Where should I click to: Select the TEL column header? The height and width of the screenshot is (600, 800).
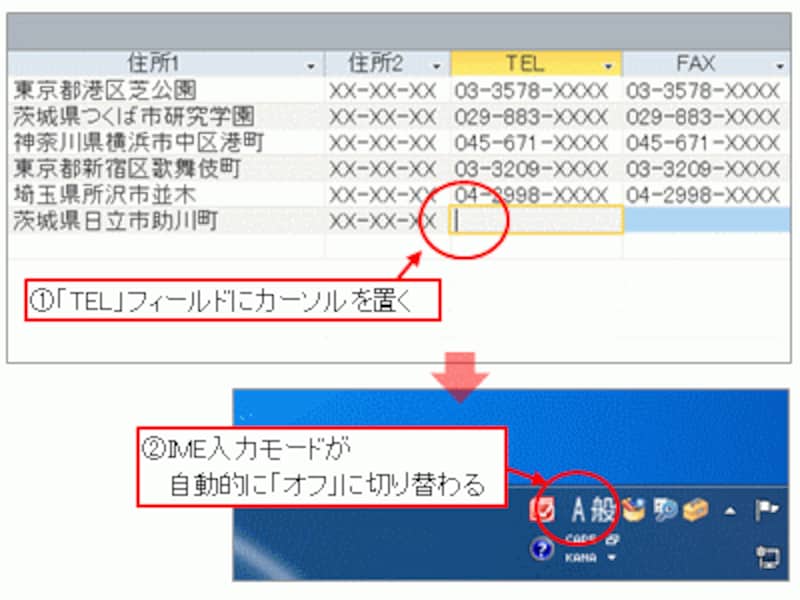536,64
